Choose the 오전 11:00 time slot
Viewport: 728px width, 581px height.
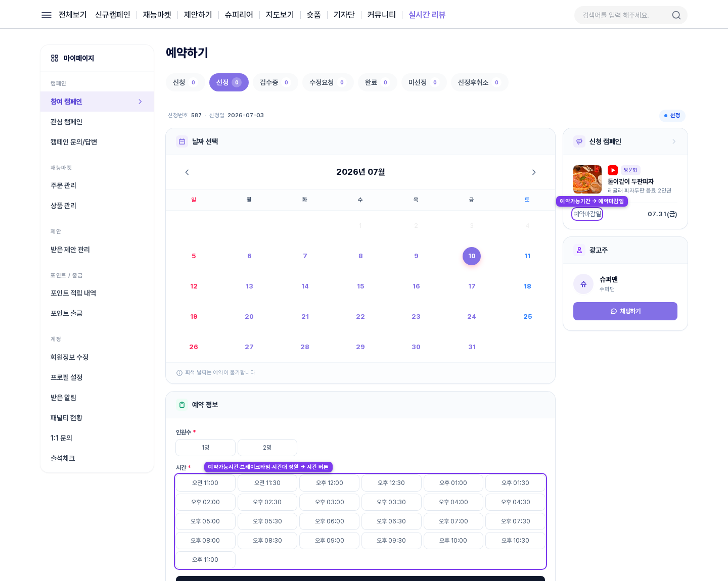205,483
